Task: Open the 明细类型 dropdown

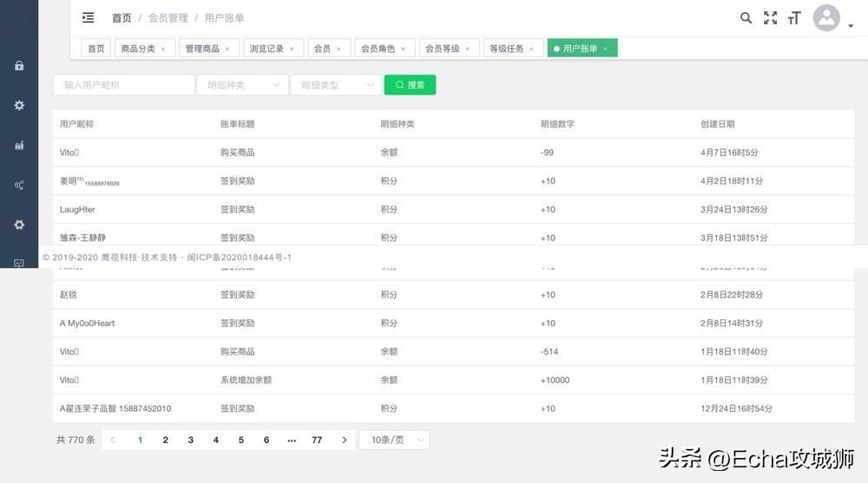Action: [x=336, y=85]
